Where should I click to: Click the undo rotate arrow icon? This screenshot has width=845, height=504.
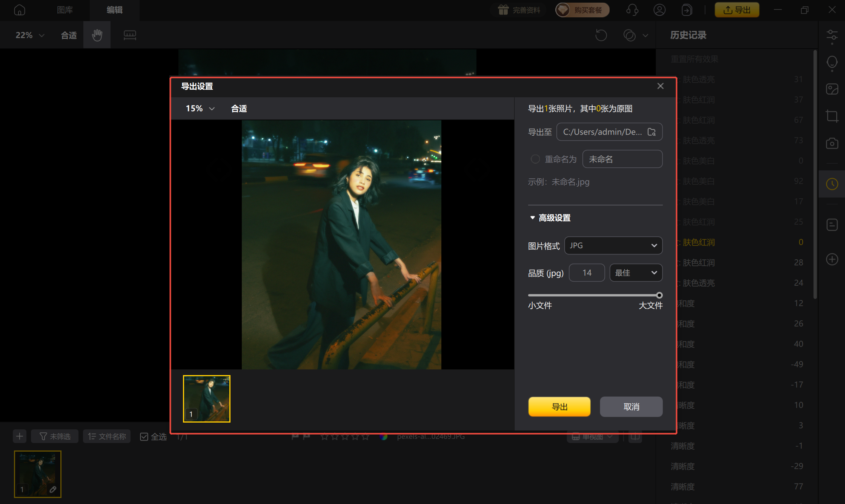click(x=601, y=35)
